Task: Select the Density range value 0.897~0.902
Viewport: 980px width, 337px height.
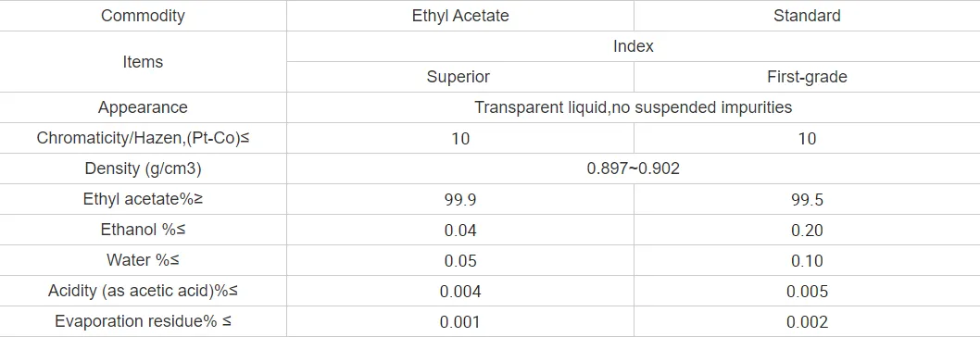Action: pos(634,168)
